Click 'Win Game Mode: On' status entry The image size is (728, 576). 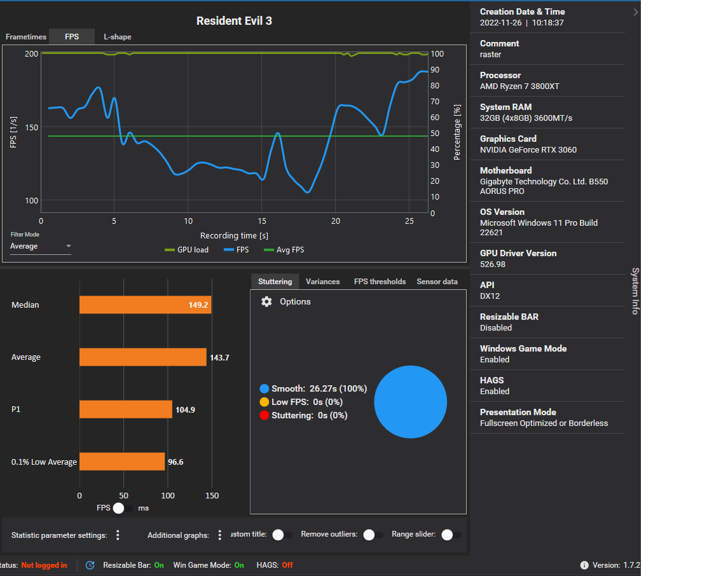(x=209, y=565)
